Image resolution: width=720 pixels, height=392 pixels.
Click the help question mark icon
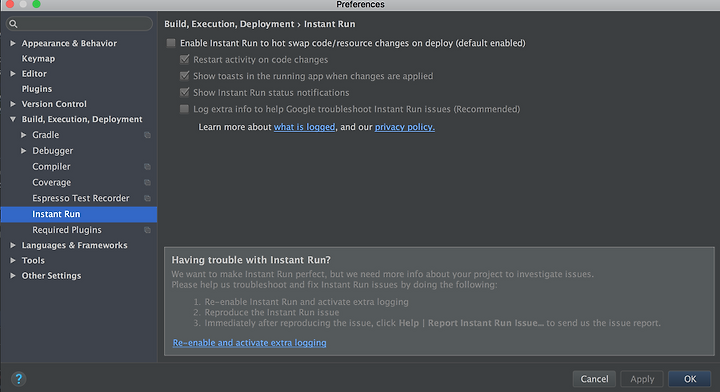(x=18, y=379)
